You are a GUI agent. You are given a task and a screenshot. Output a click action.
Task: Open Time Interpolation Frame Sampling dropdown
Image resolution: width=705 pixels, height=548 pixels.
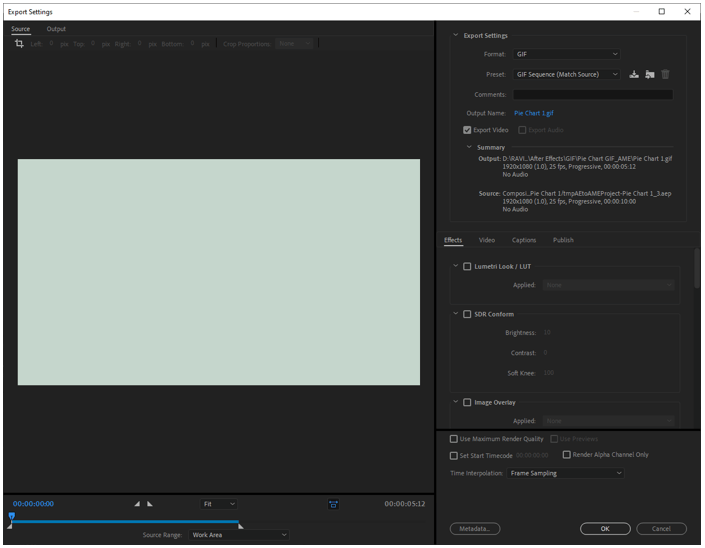coord(565,473)
